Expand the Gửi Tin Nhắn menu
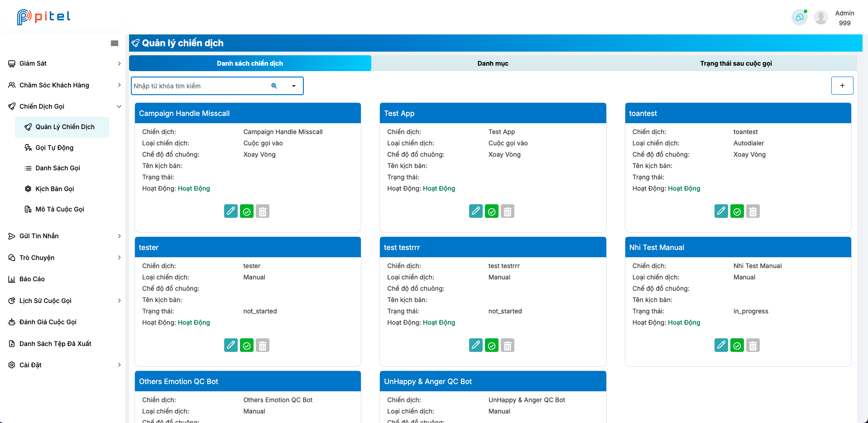This screenshot has width=868, height=423. click(x=65, y=236)
